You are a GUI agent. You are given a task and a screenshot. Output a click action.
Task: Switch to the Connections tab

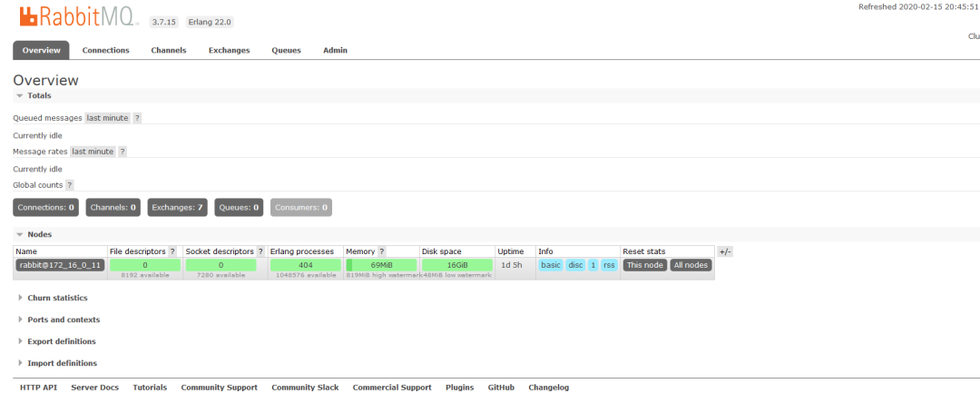(x=105, y=51)
